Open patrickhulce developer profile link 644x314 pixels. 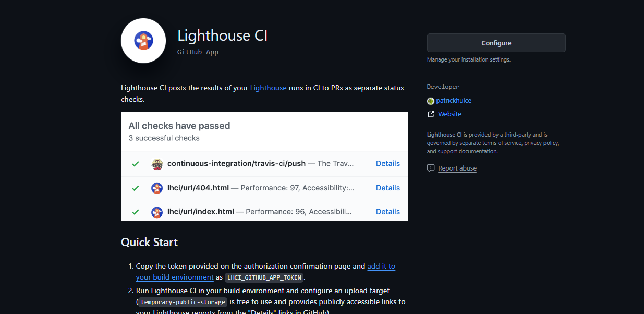(454, 101)
